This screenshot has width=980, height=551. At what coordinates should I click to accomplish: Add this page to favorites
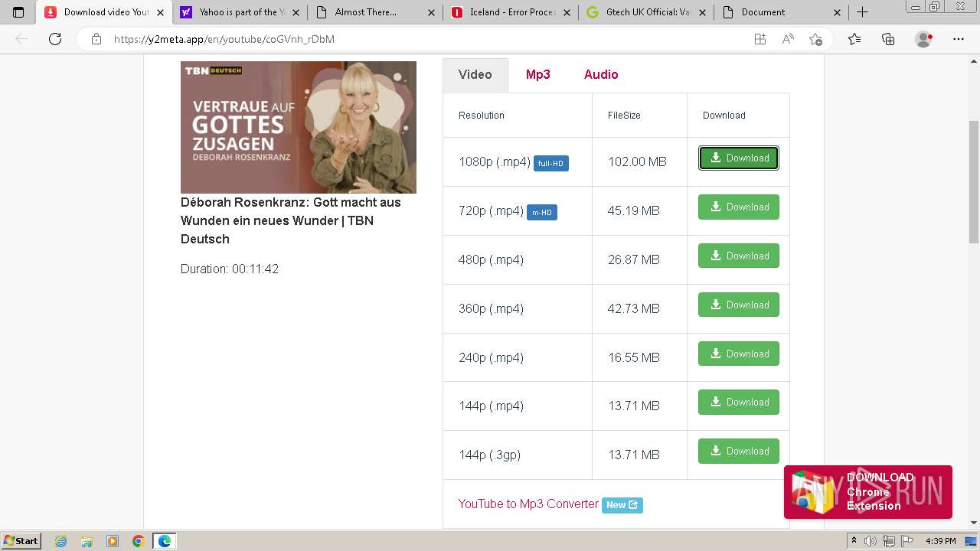[815, 39]
